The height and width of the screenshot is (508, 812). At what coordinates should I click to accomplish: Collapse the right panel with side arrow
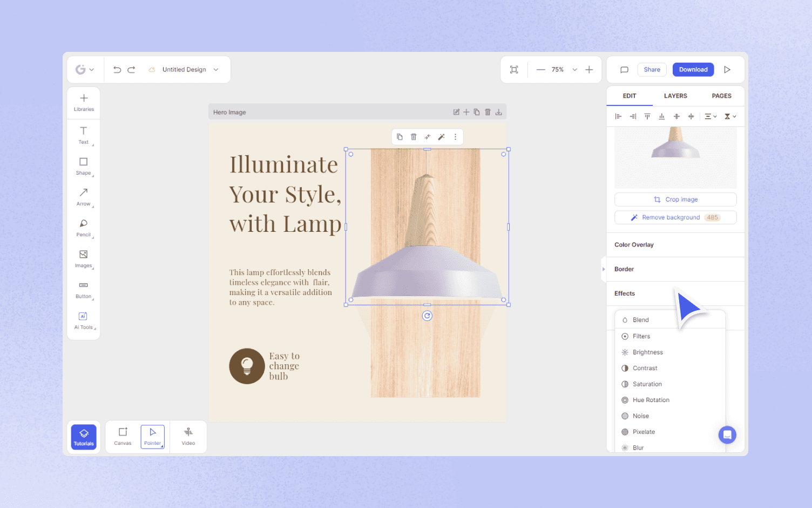point(604,269)
